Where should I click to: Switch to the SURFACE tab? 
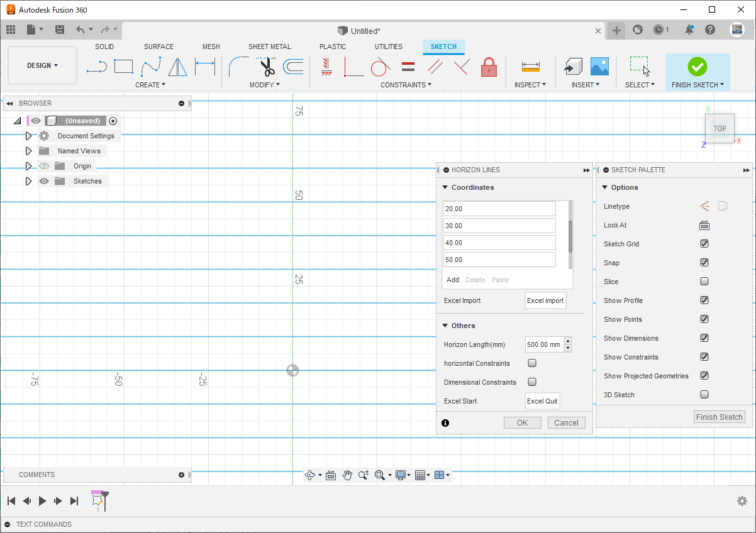[158, 47]
